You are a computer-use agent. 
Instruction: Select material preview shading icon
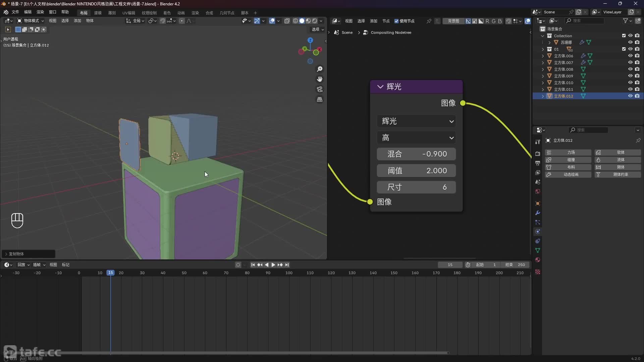point(308,21)
